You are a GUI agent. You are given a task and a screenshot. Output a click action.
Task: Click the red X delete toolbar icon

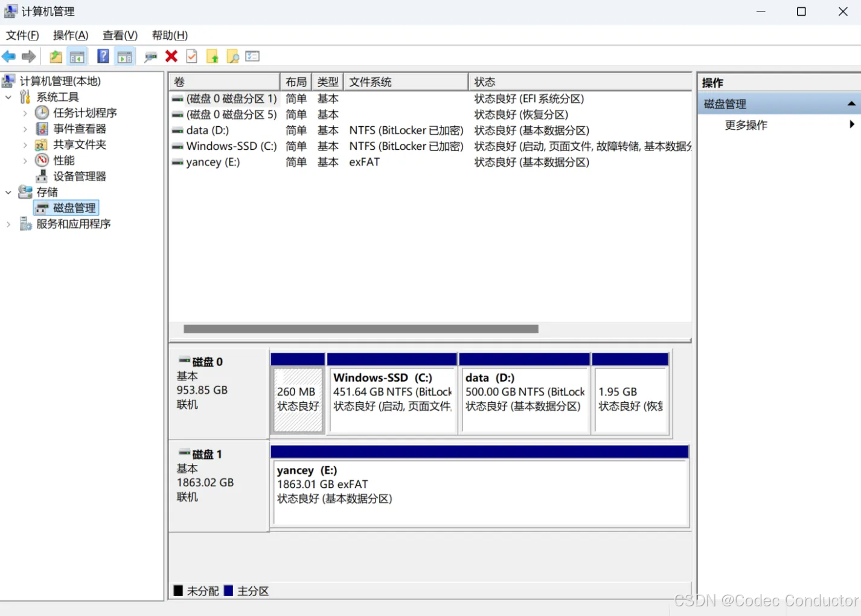pos(171,56)
